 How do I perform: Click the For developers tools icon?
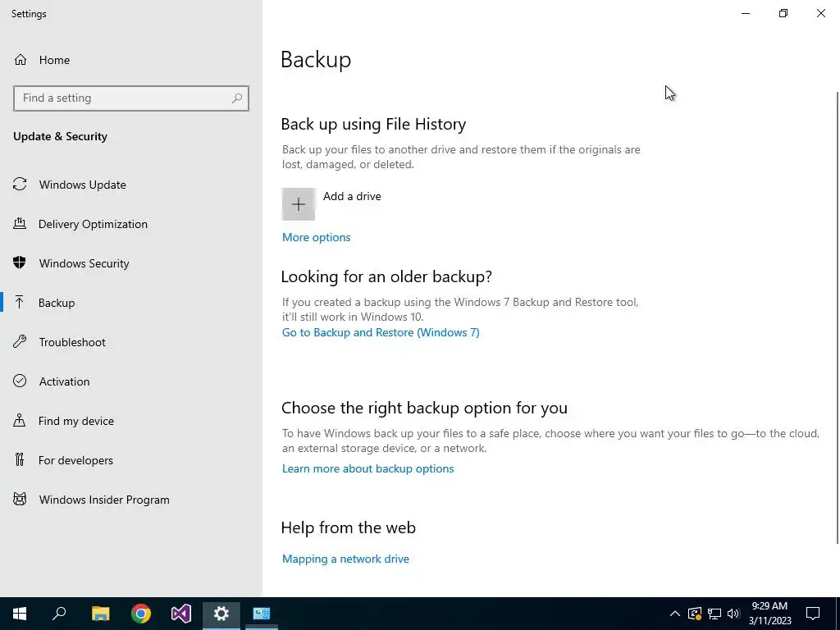point(20,459)
